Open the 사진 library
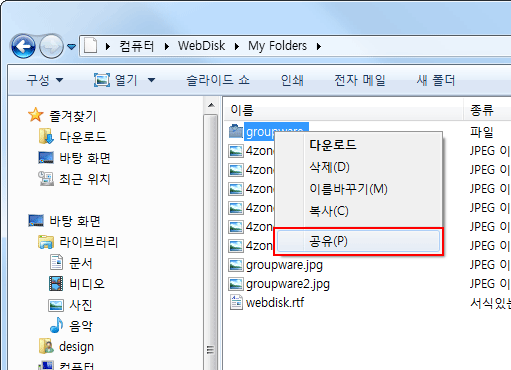 (80, 305)
